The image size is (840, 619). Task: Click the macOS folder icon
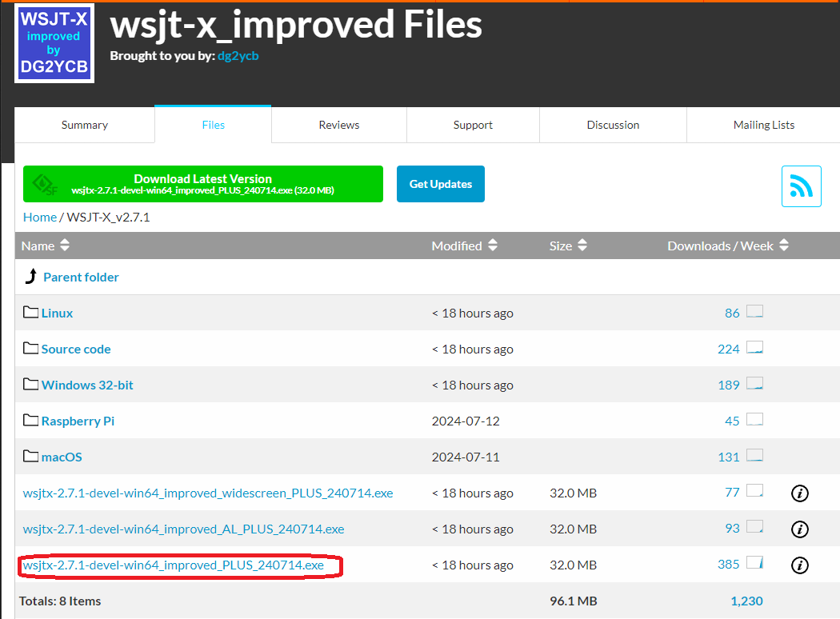point(30,456)
